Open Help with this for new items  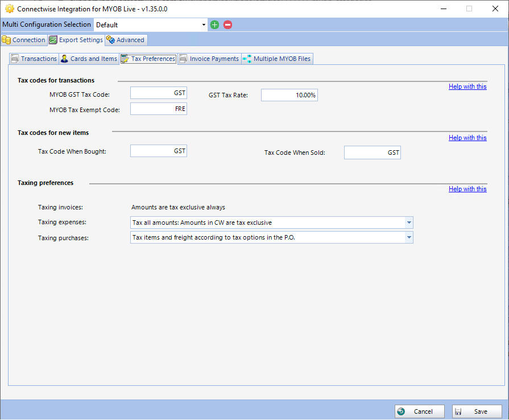[x=467, y=138]
